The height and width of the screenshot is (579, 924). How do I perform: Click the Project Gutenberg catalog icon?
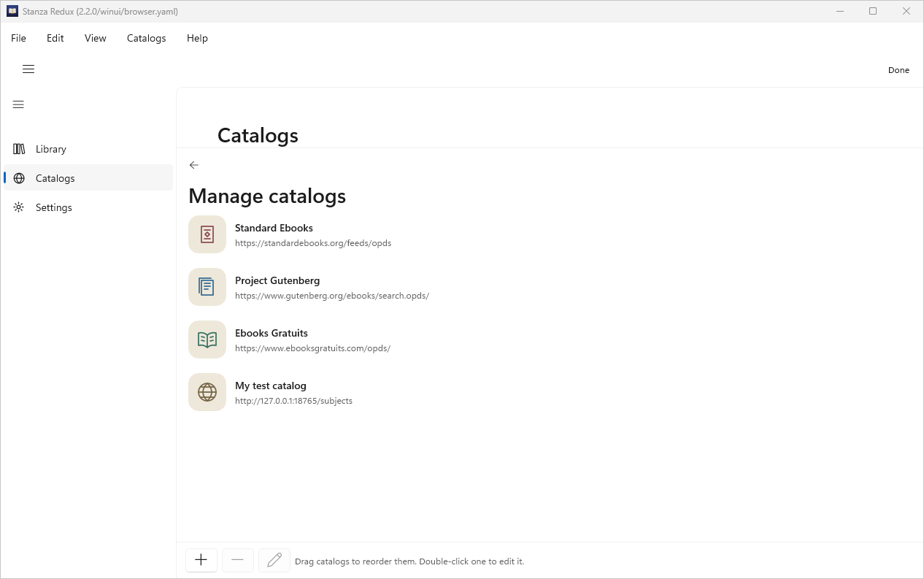coord(207,287)
